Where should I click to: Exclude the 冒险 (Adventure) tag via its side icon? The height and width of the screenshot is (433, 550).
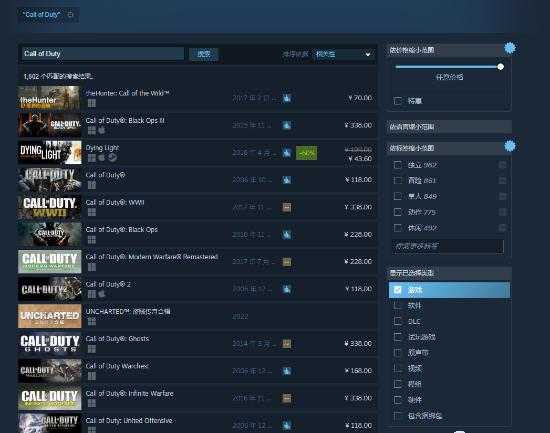tap(503, 180)
